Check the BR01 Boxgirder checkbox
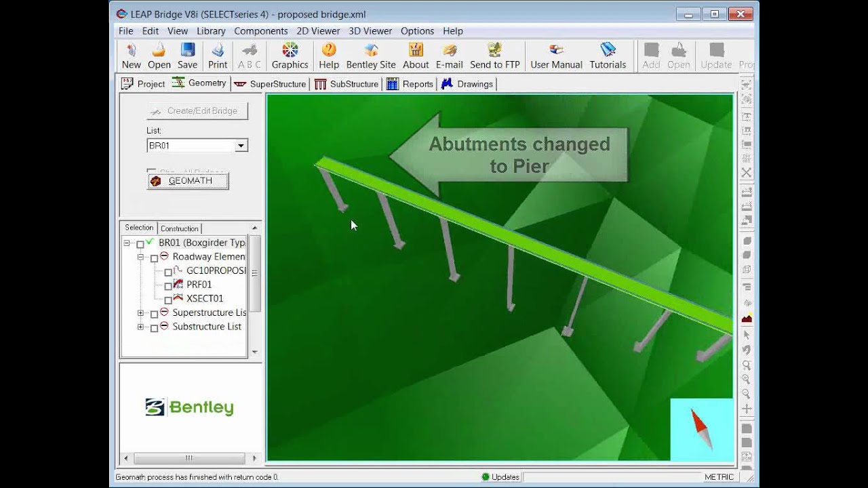 [x=140, y=244]
